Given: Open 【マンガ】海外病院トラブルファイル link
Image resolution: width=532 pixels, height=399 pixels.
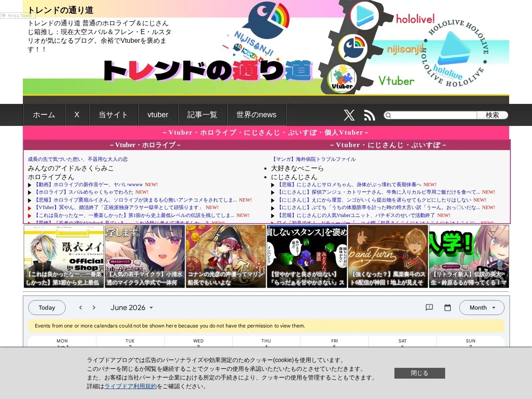Looking at the screenshot, I should 313,159.
